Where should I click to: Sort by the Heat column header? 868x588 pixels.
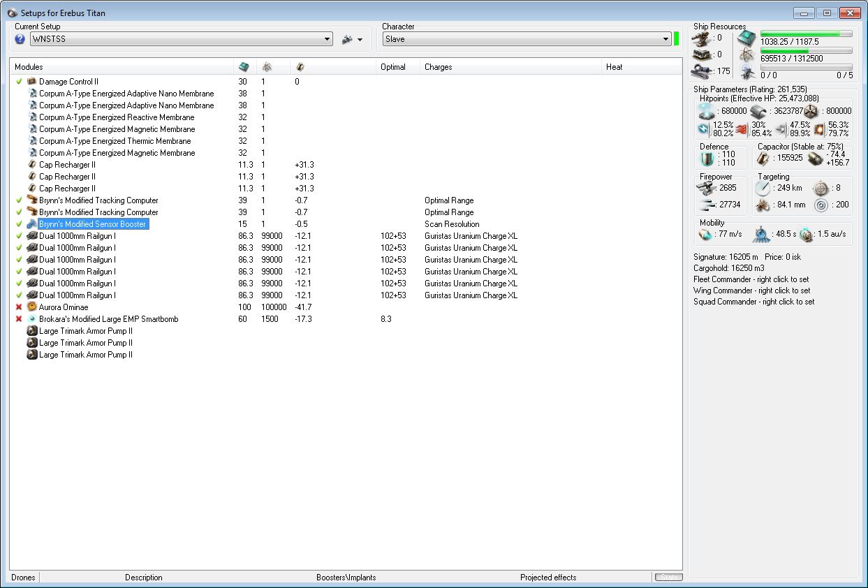pyautogui.click(x=641, y=67)
